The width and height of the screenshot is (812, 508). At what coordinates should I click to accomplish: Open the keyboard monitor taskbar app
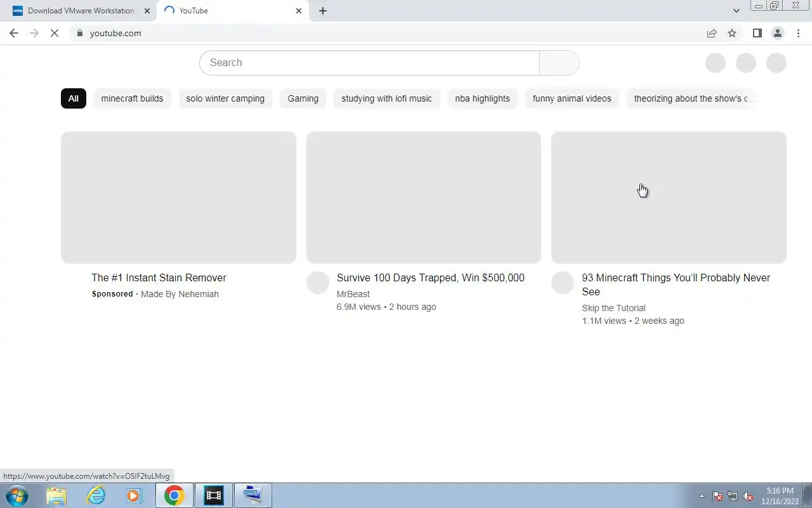point(253,495)
